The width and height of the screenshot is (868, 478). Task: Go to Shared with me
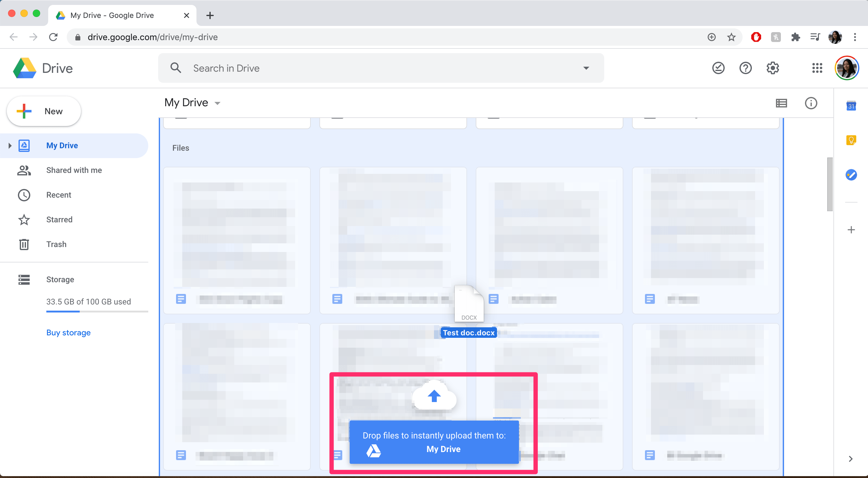[74, 170]
